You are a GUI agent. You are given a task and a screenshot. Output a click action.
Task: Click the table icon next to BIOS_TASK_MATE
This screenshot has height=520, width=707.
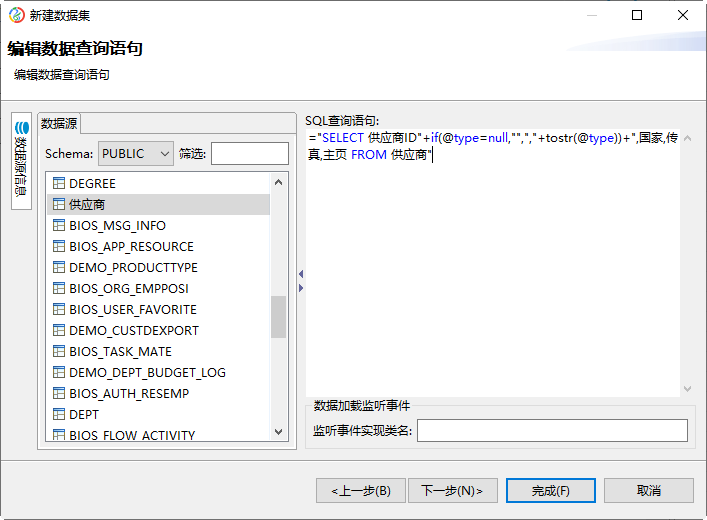59,352
